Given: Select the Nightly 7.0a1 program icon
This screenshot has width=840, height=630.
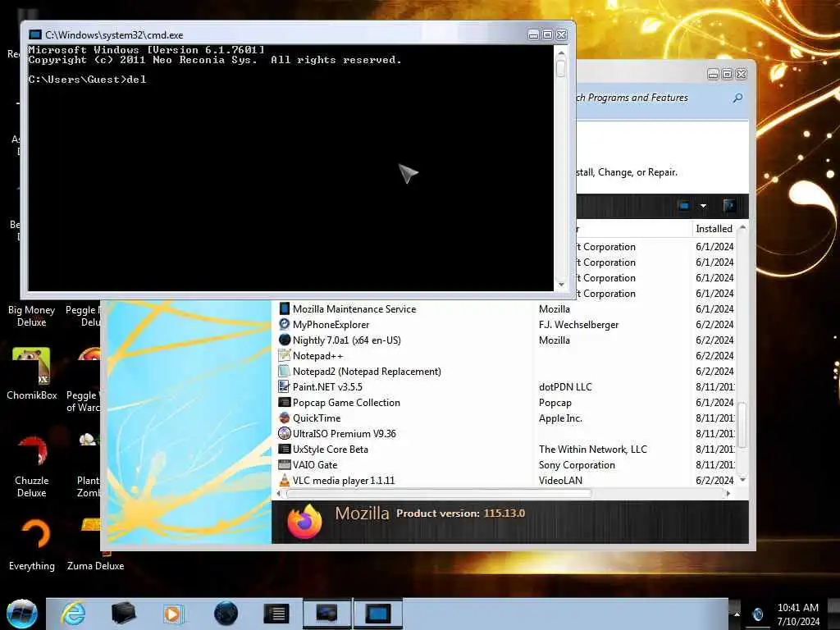Looking at the screenshot, I should coord(285,340).
